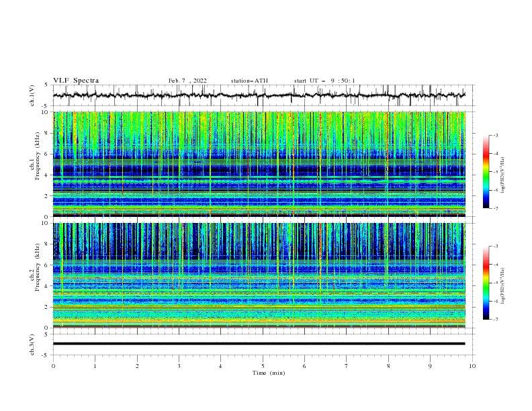Click the 10 minute tick on time axis

[472, 366]
